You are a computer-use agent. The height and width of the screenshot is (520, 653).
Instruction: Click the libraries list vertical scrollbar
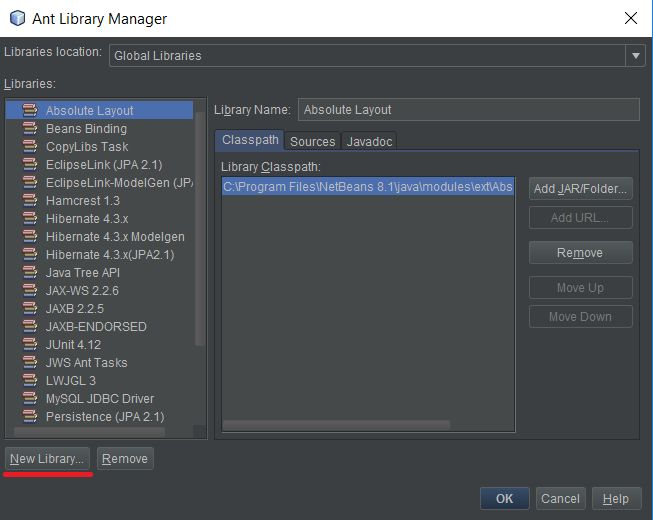tap(200, 228)
